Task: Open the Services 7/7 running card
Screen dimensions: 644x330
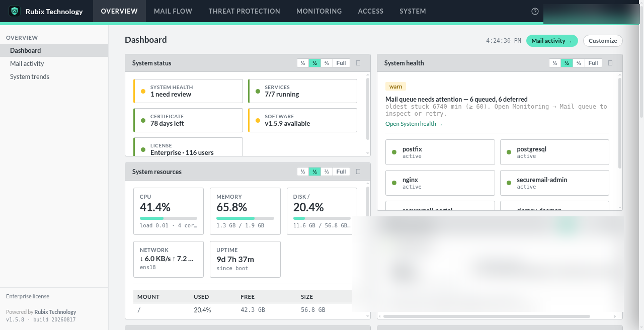Action: (302, 91)
